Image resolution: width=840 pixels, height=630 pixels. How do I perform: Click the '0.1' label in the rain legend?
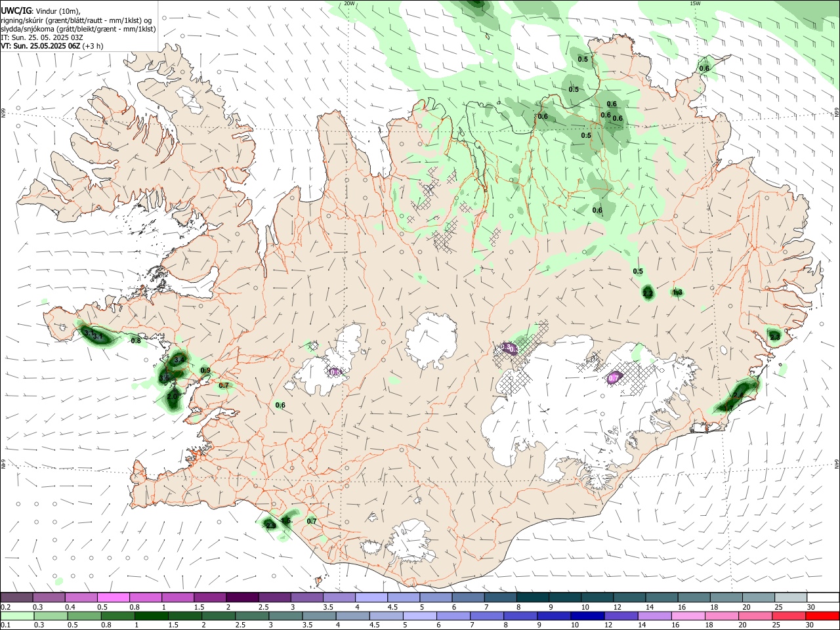[x=6, y=625]
